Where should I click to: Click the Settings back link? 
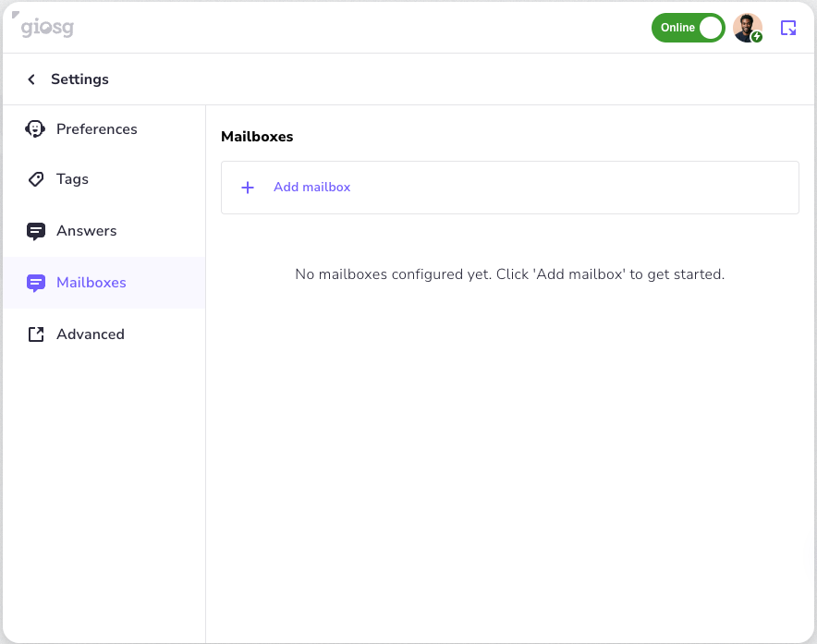coord(79,79)
